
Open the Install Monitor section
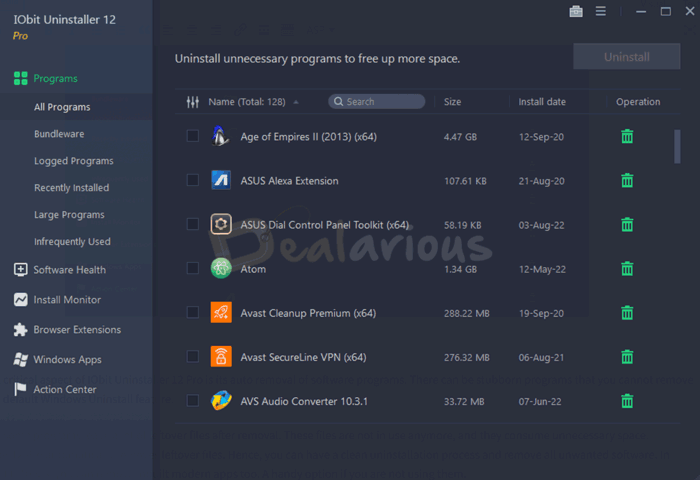tap(67, 300)
